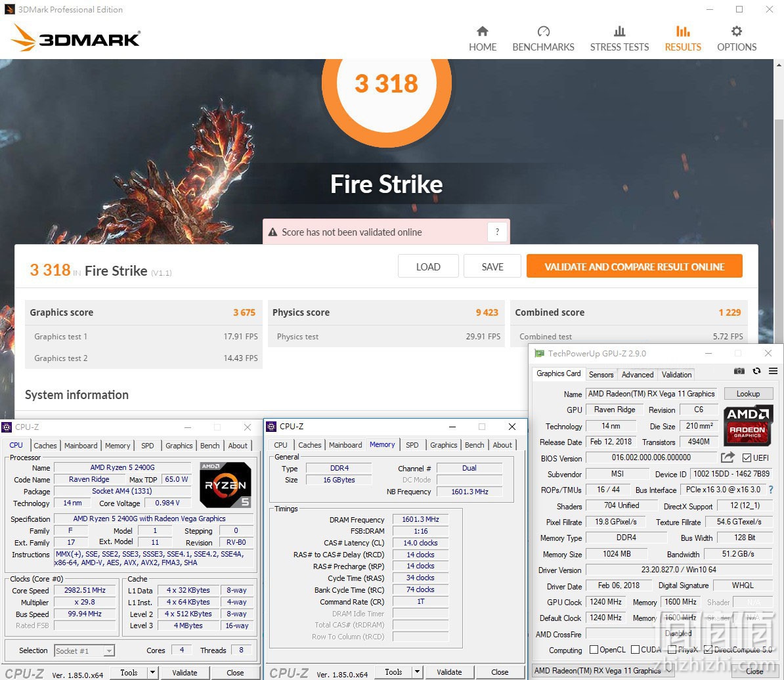
Task: Open the Validation tab in GPU-Z
Action: [676, 375]
